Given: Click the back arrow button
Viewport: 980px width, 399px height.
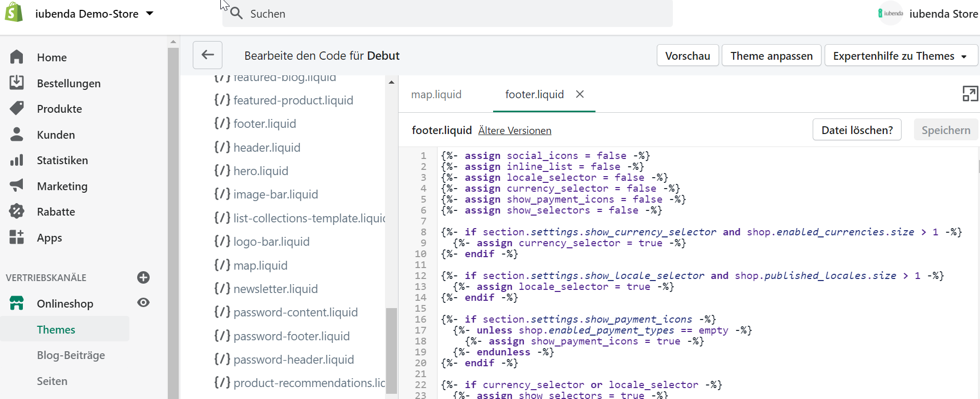Looking at the screenshot, I should pos(207,55).
